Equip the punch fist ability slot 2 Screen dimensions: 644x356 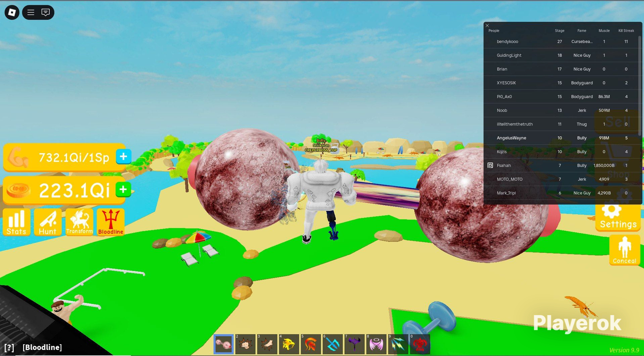pyautogui.click(x=245, y=344)
